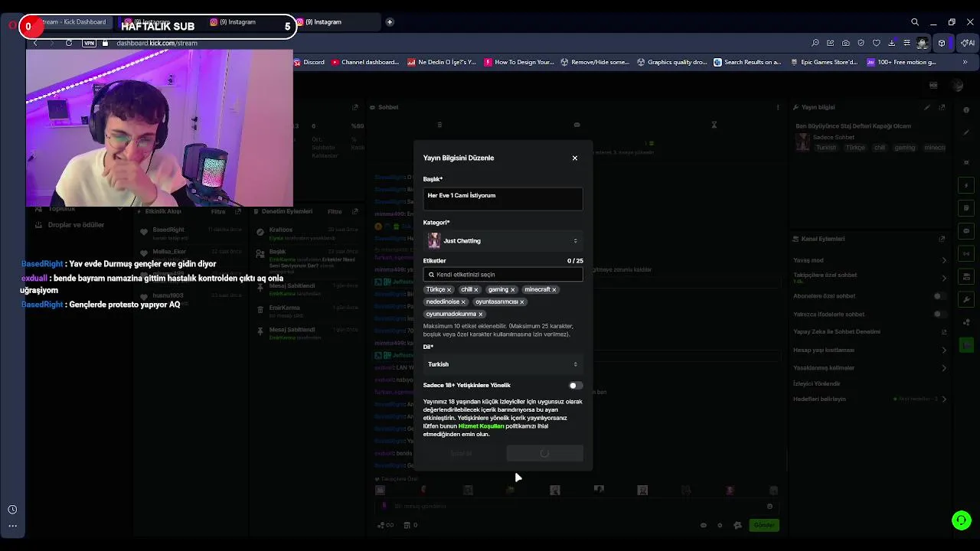
Task: Click the dashboard.kick.com/stream address bar
Action: [x=157, y=43]
